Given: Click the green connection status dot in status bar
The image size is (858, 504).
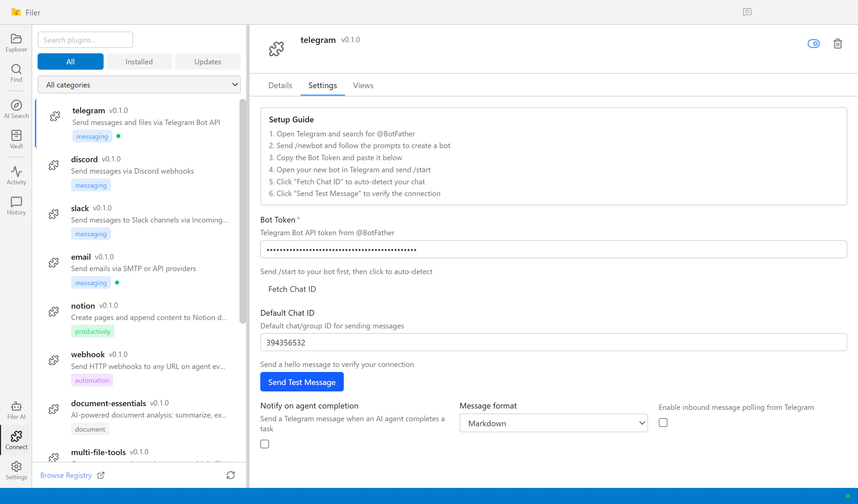Looking at the screenshot, I should [848, 496].
